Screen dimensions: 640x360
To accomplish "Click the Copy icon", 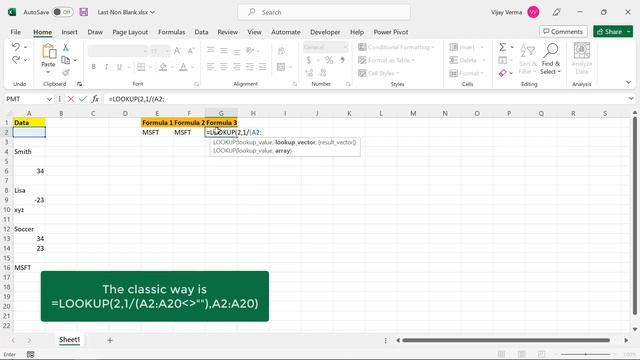I will [x=65, y=60].
